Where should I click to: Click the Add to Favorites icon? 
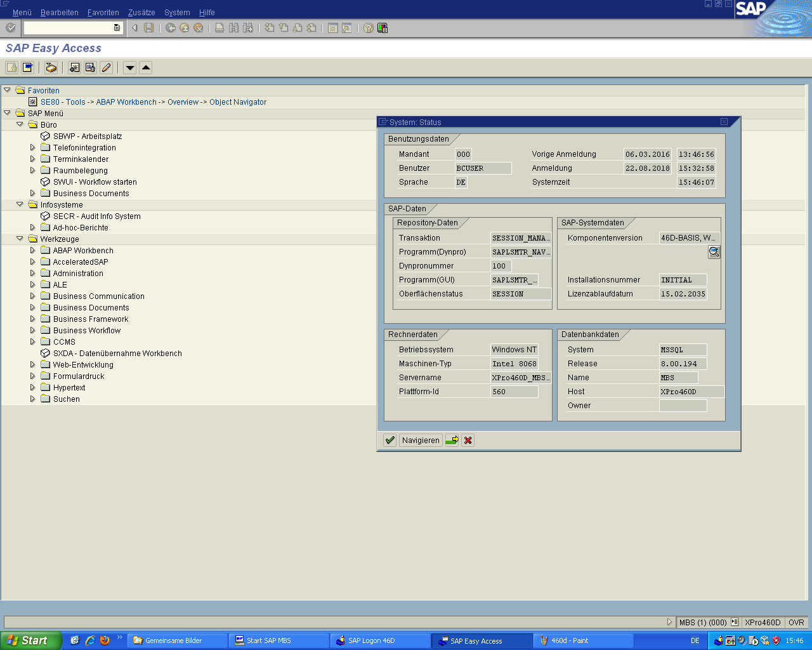75,67
